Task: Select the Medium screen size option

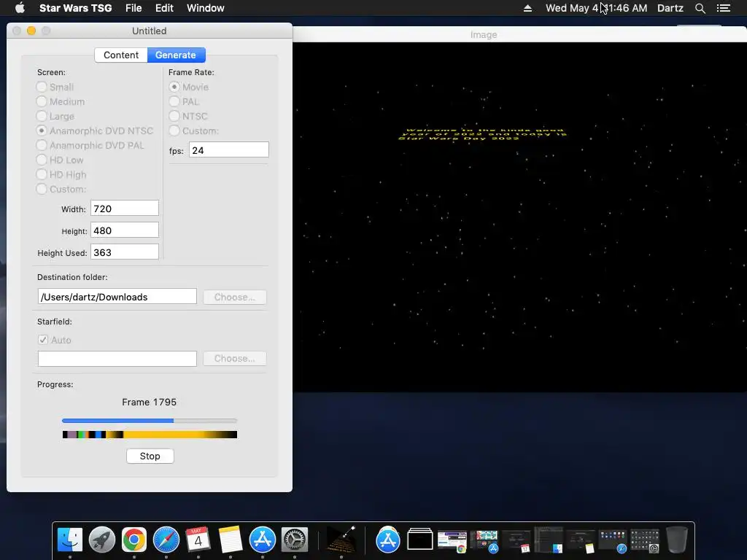Action: click(x=42, y=101)
